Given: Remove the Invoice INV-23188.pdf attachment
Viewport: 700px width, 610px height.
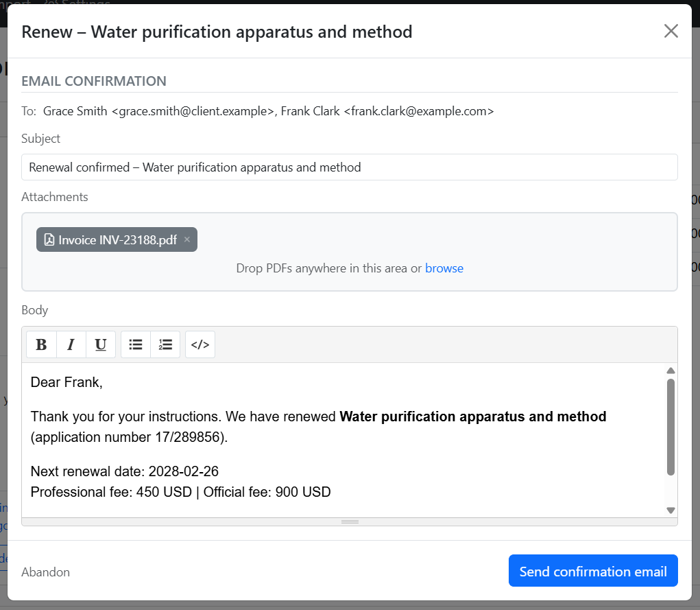Looking at the screenshot, I should coord(186,239).
